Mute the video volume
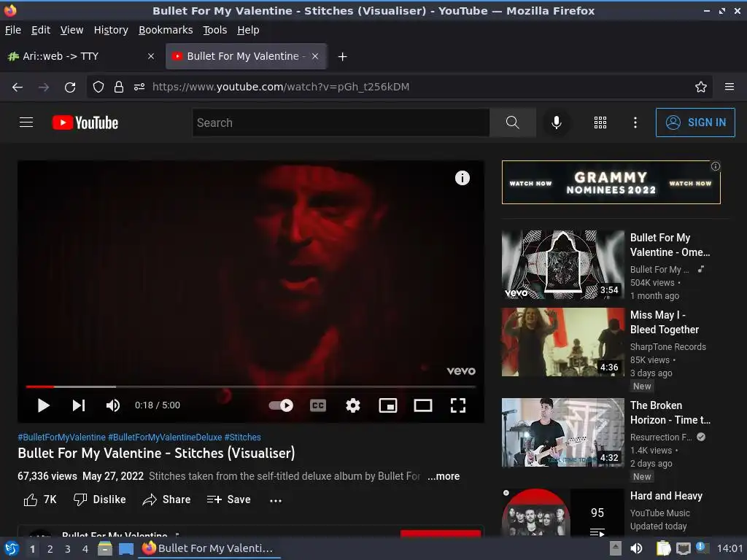747x560 pixels. [113, 405]
